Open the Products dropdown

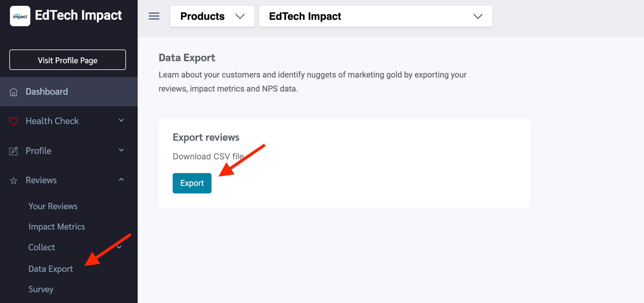(x=212, y=16)
